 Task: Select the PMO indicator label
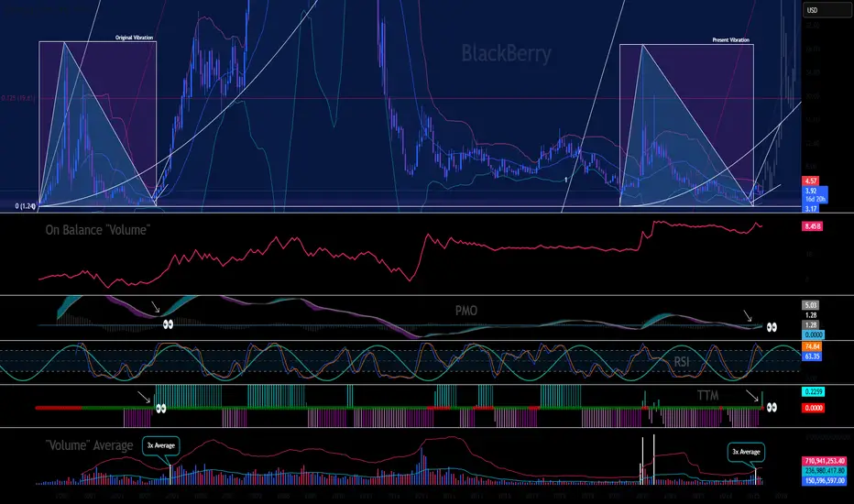coord(466,312)
